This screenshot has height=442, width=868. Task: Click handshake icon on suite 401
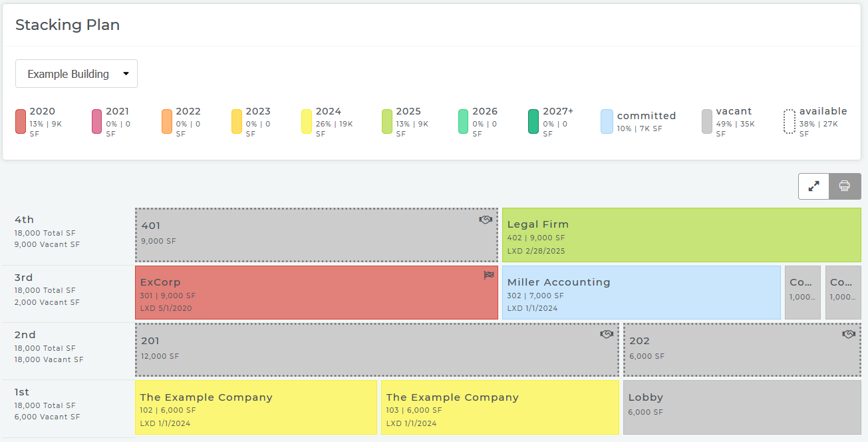(486, 220)
